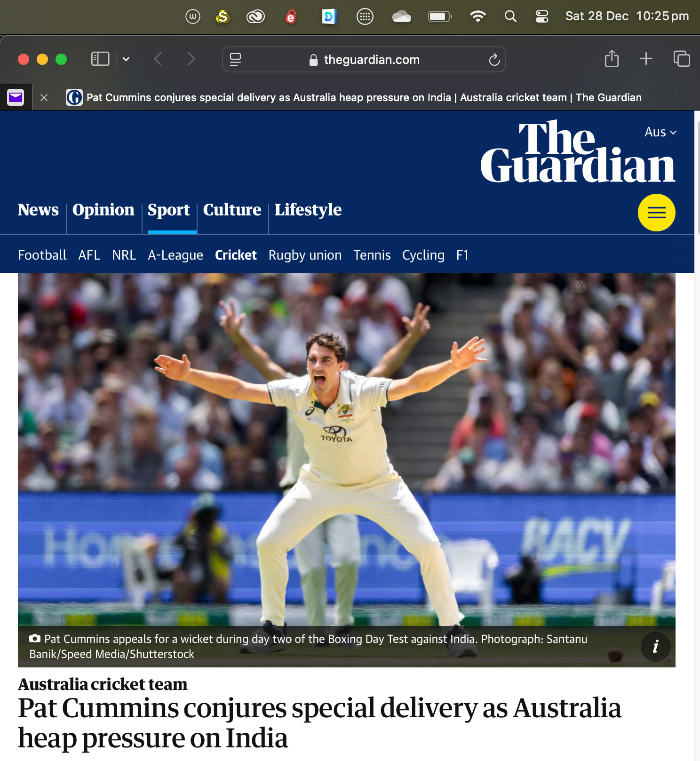The height and width of the screenshot is (761, 700).
Task: Close the Guardian article tab
Action: (44, 98)
